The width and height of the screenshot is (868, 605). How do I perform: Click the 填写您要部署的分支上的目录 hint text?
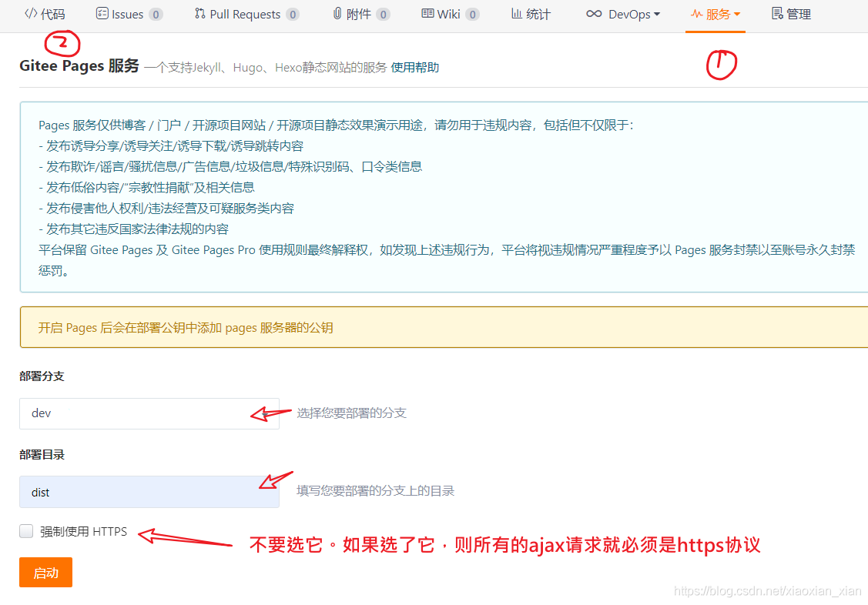click(x=375, y=491)
